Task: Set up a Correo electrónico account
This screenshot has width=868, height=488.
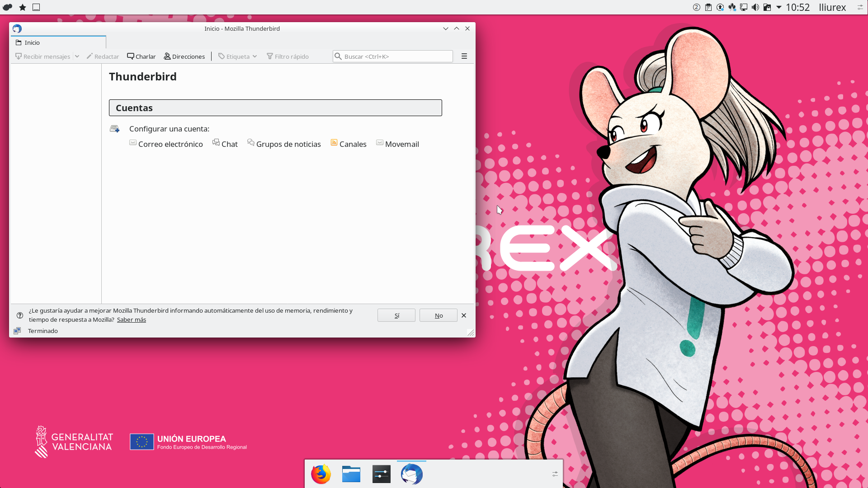Action: [x=166, y=144]
